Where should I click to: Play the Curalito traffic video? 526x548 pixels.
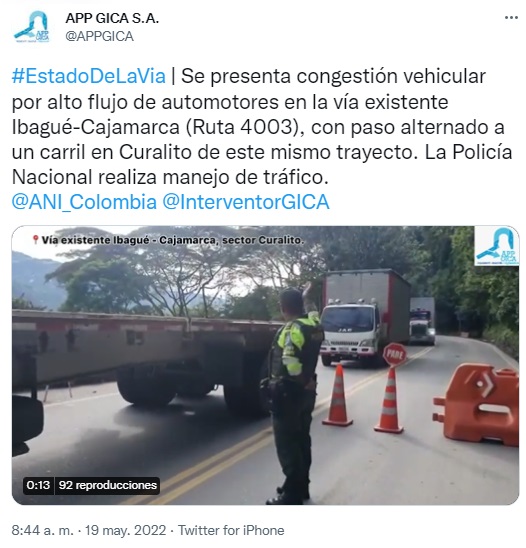tap(265, 365)
